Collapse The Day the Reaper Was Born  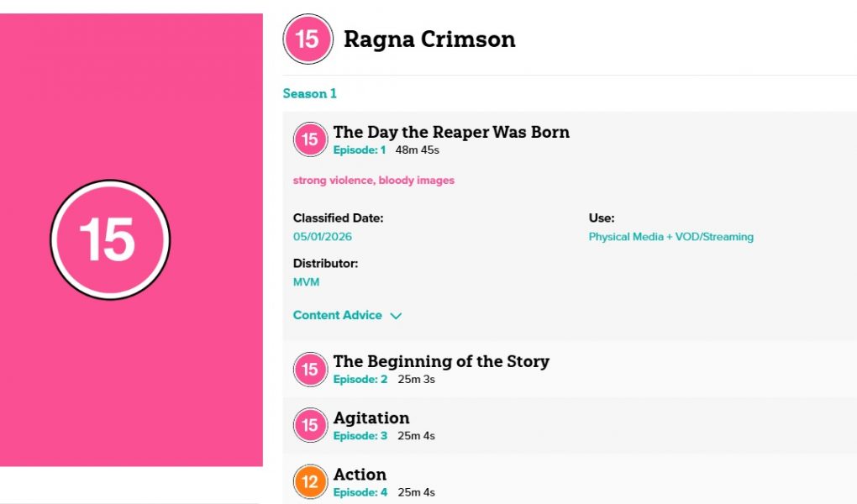pyautogui.click(x=451, y=132)
